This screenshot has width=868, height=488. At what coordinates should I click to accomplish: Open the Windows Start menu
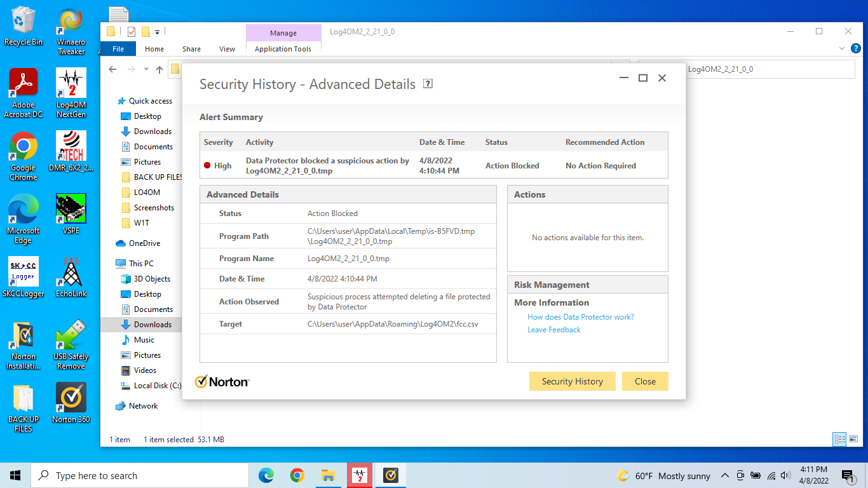(15, 475)
